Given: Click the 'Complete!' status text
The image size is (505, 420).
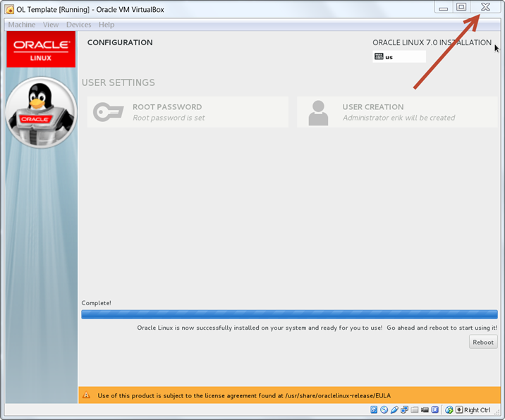Looking at the screenshot, I should pos(96,303).
